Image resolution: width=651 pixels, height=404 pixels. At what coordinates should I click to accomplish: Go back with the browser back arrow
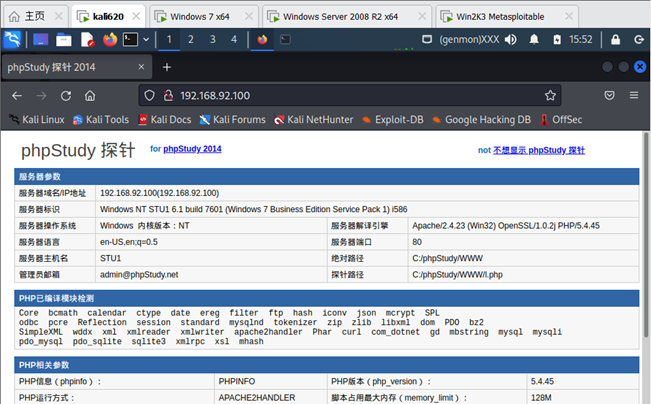coord(17,96)
